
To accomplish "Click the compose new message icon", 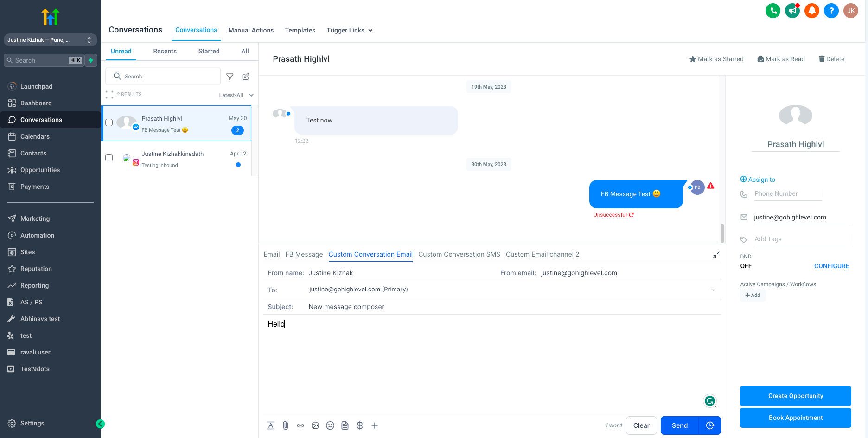I will (246, 77).
